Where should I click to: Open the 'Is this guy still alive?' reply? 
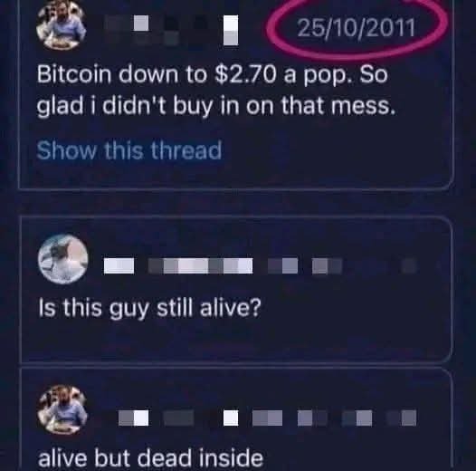click(x=149, y=308)
